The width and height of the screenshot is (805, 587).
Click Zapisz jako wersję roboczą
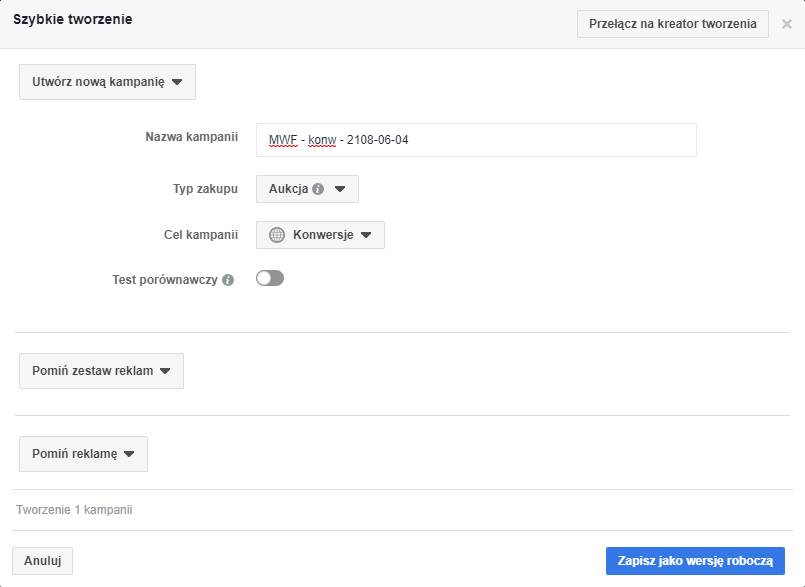point(695,561)
